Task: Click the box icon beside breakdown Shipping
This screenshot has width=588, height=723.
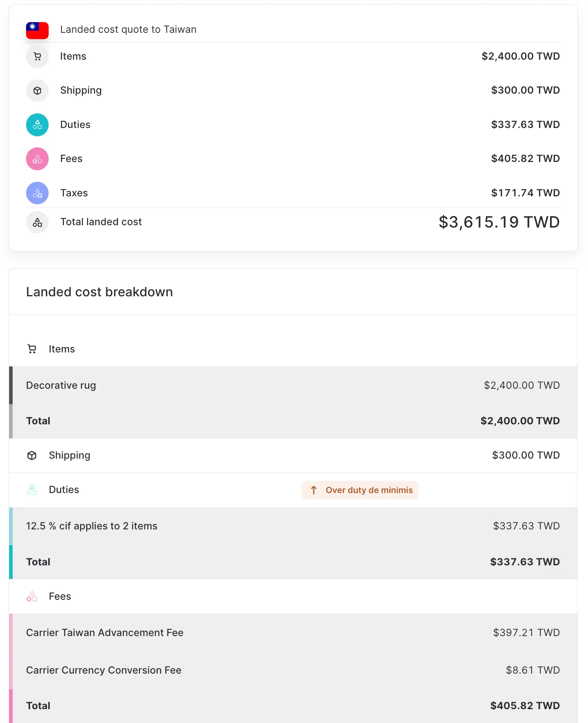Action: tap(32, 456)
